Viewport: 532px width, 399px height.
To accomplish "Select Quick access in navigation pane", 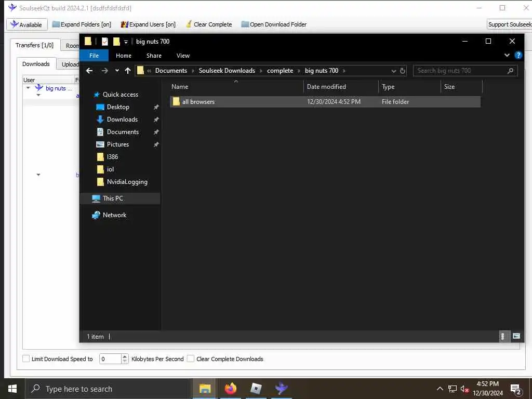I will (120, 95).
